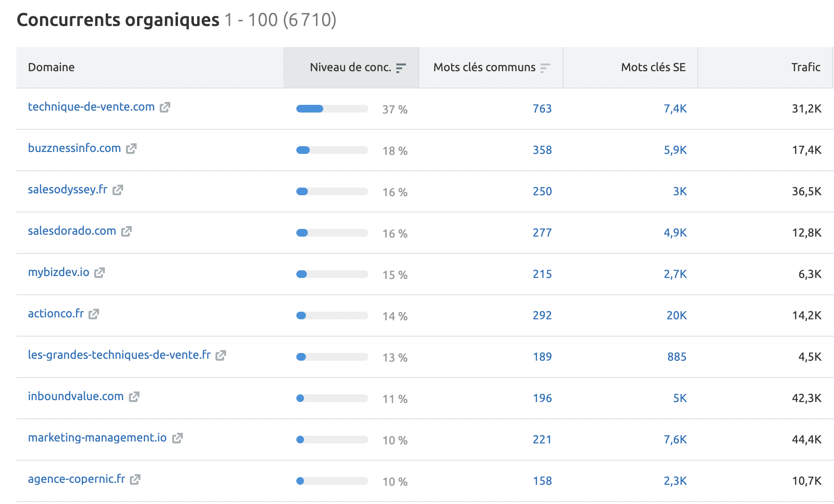Open 196 common keywords for inboundvalue.com
This screenshot has height=504, width=834.
pos(542,398)
